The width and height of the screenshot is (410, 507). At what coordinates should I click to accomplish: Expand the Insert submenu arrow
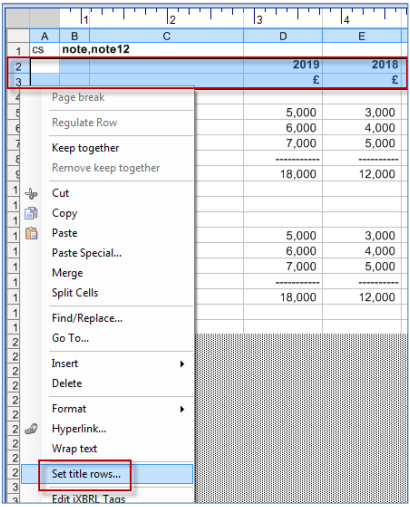[182, 364]
